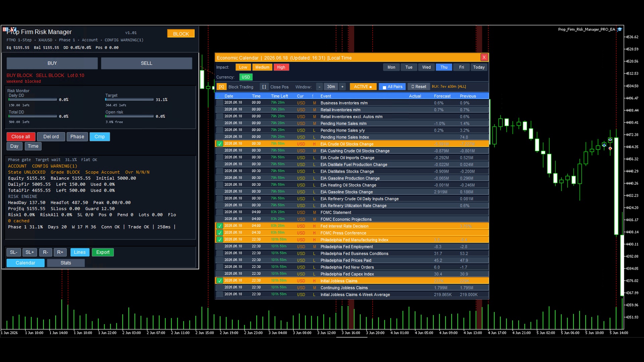The height and width of the screenshot is (362, 644).
Task: Click the Time Left column header
Action: (279, 96)
